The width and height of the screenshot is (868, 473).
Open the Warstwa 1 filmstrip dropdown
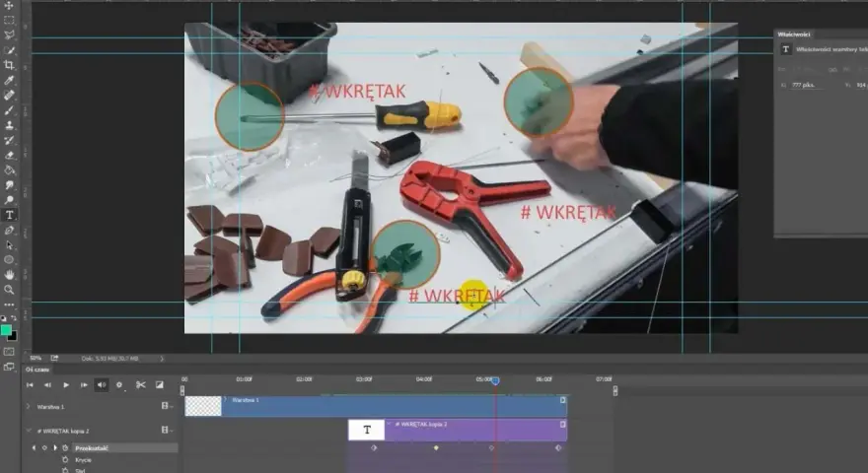[x=167, y=406]
